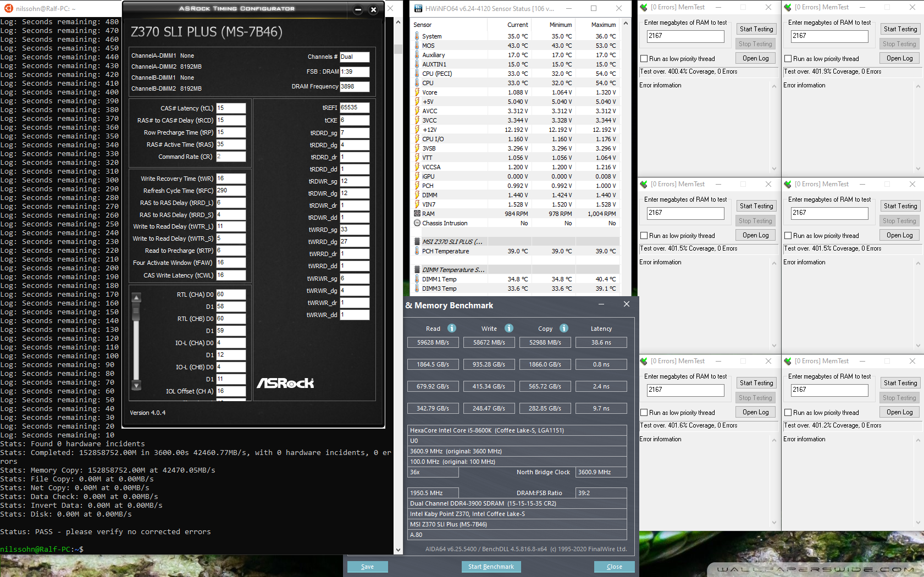
Task: Click the Copy info icon in Memory Benchmark
Action: coord(564,328)
